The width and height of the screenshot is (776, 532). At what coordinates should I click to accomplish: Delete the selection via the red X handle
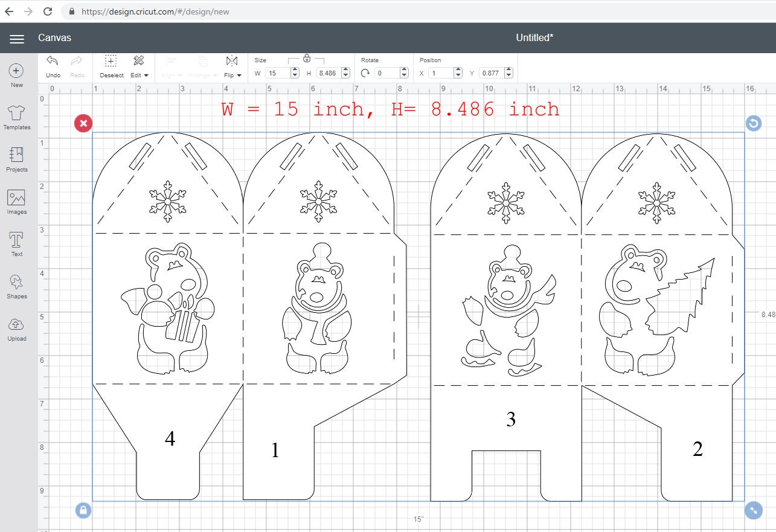coord(83,123)
